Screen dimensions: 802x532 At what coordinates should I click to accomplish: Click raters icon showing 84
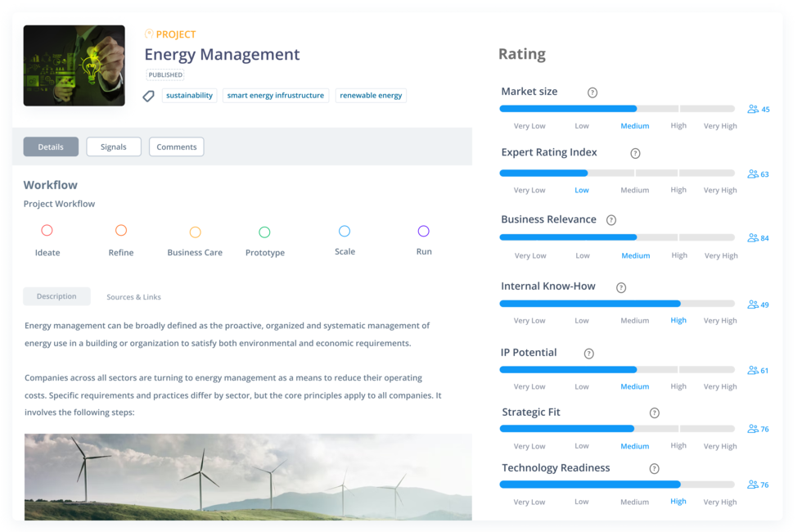(x=753, y=238)
